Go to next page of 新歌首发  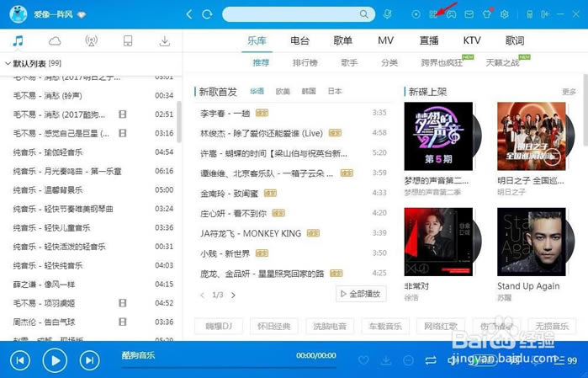click(x=233, y=295)
